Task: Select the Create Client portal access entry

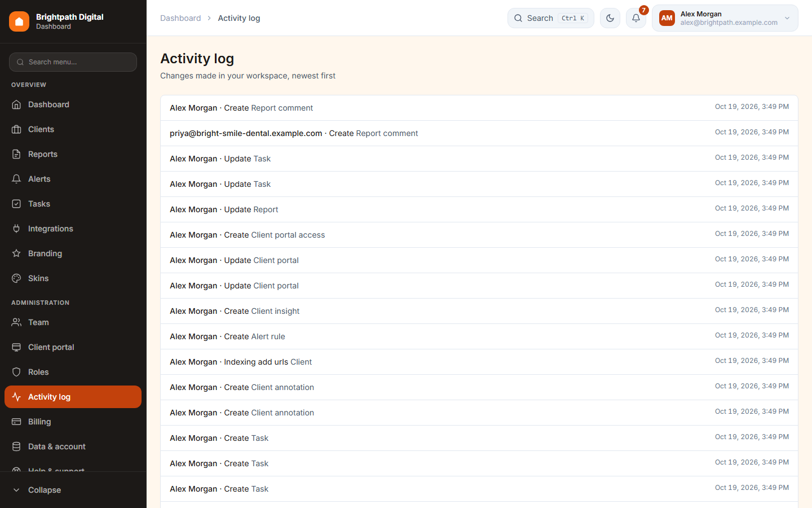Action: pos(479,235)
